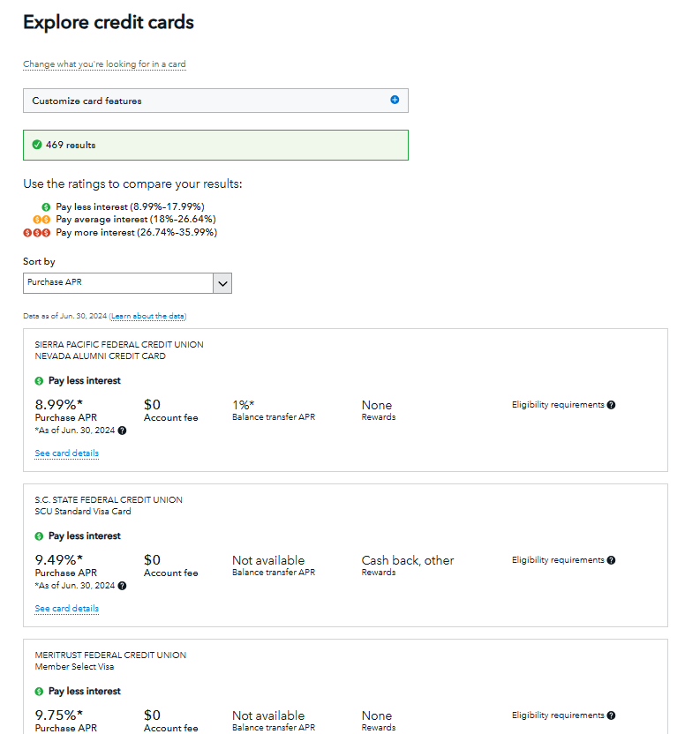Screen dimensions: 700x734
Task: Click Eligibility requirements text for Sierra Pacific card
Action: point(557,405)
